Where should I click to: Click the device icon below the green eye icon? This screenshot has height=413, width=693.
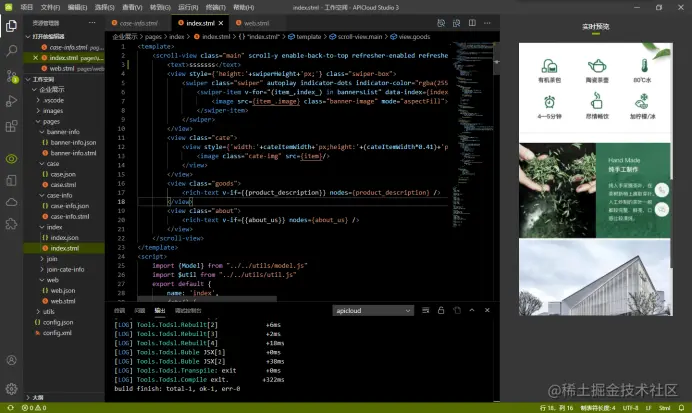pyautogui.click(x=11, y=180)
